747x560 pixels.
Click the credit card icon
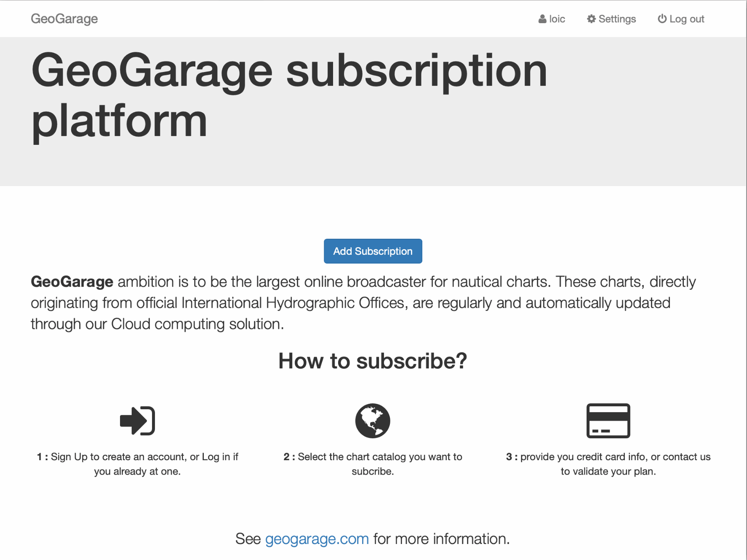click(608, 421)
